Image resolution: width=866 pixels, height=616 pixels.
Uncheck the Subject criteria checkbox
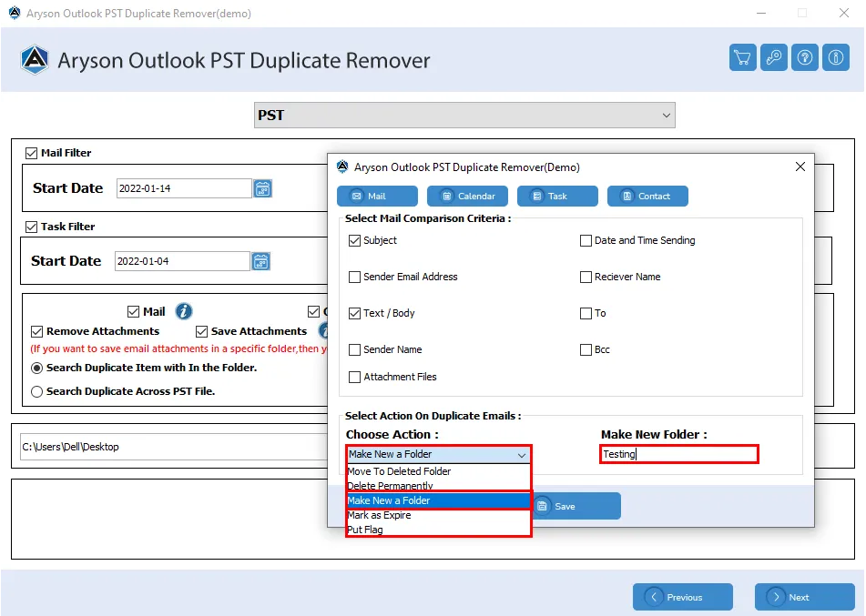(354, 240)
